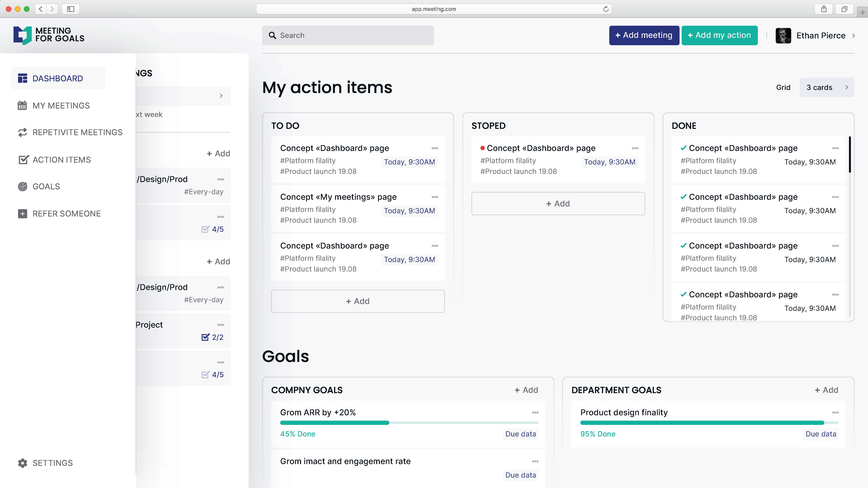Open options for third DONE card

(835, 246)
